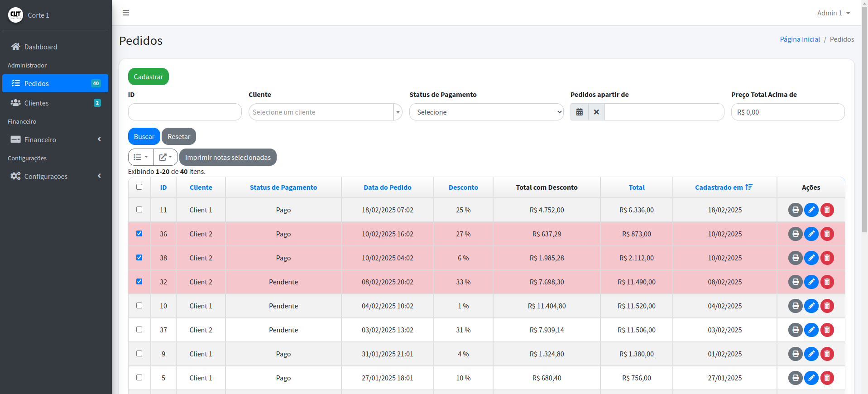The image size is (868, 394).
Task: Open the calendar date picker icon
Action: click(x=579, y=112)
